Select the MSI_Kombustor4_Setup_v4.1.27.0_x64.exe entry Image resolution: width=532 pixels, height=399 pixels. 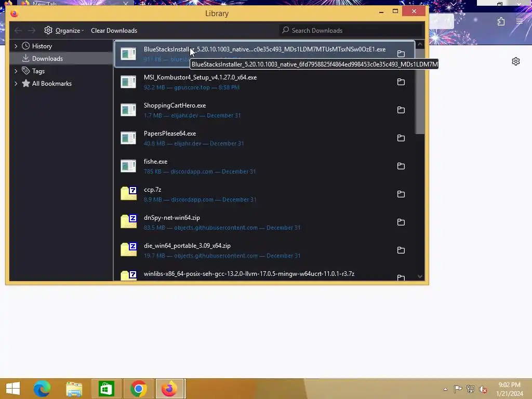(x=264, y=82)
